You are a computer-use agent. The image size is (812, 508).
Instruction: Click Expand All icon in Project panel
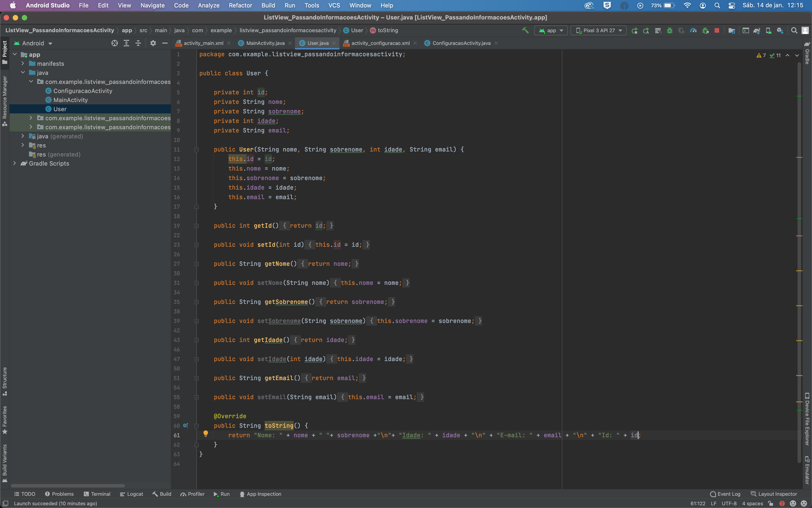pos(126,43)
